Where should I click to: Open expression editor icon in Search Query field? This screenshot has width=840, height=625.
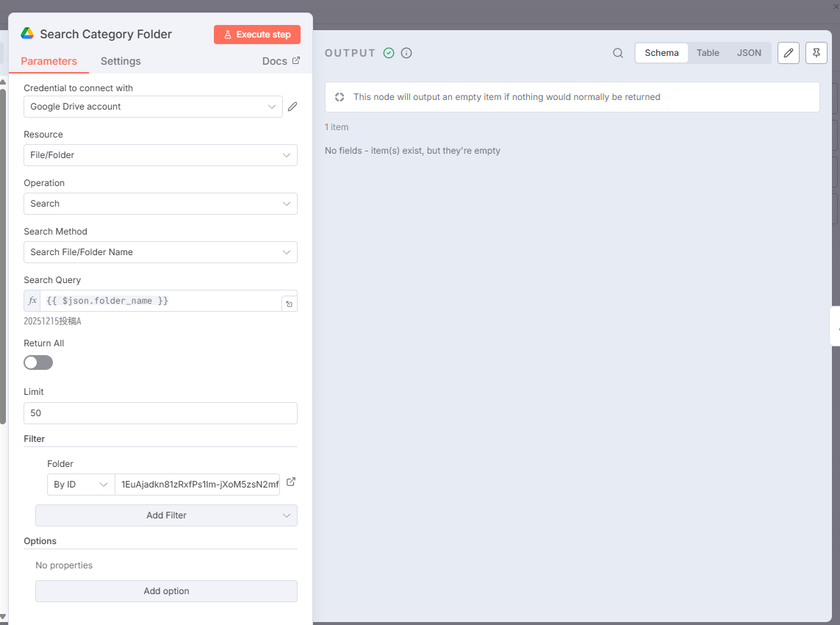click(290, 304)
